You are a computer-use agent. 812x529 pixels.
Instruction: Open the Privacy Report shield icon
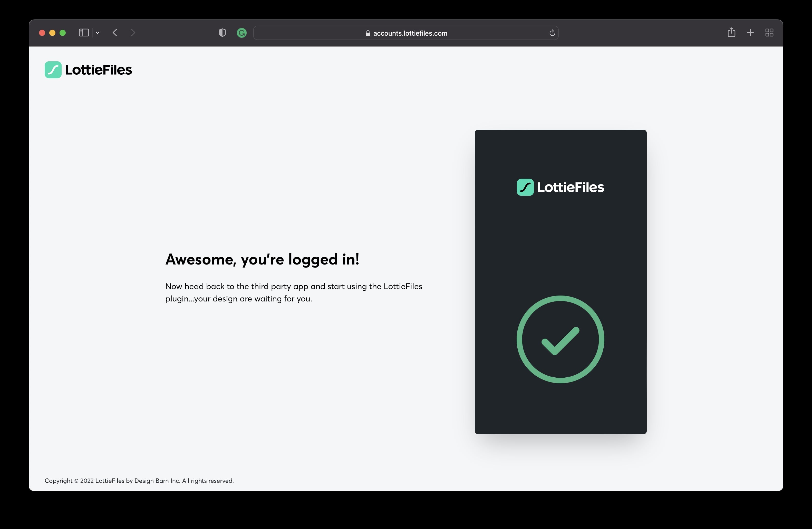click(222, 33)
